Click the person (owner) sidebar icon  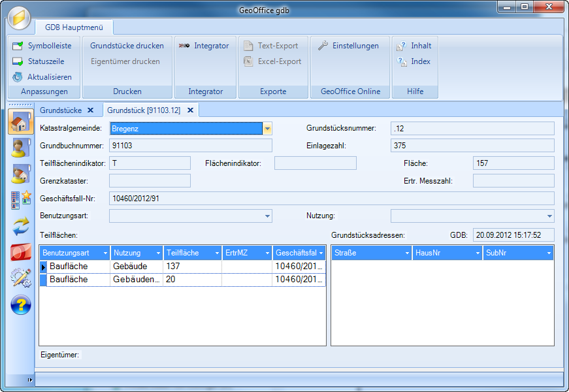click(21, 148)
